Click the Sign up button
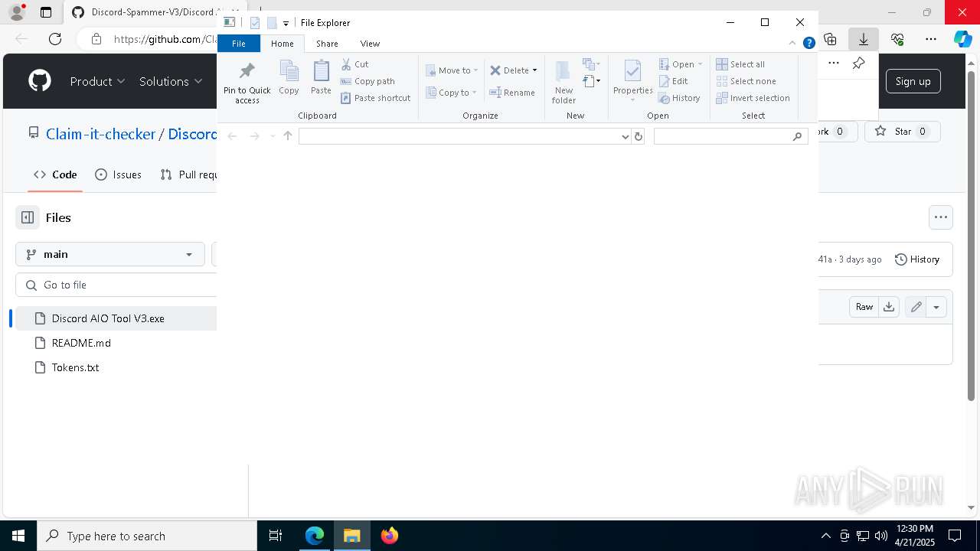 pyautogui.click(x=913, y=81)
